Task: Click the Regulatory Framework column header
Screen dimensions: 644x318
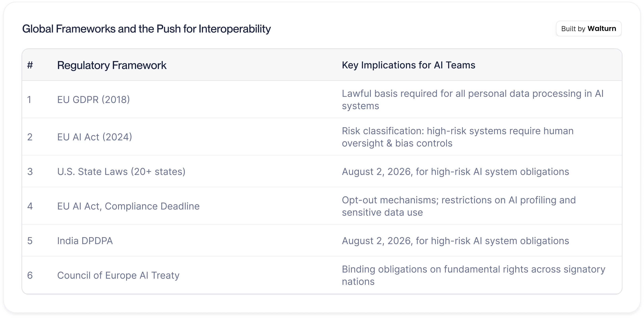Action: [111, 65]
